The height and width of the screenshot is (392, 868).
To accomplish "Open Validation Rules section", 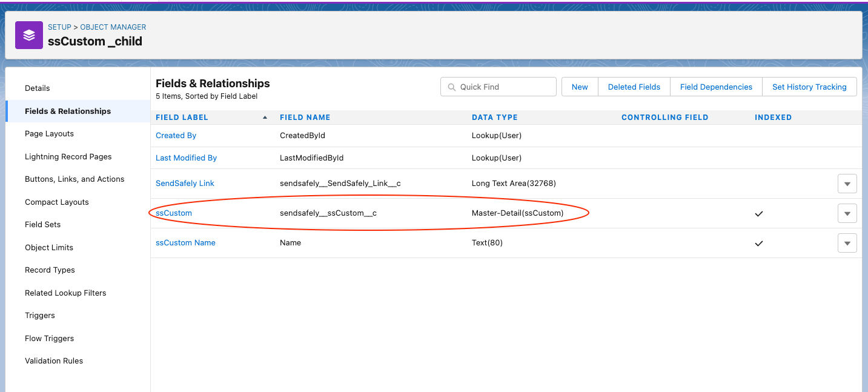I will coord(54,361).
